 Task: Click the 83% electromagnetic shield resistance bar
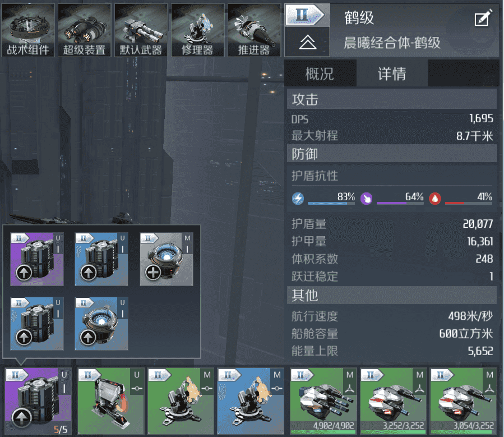[331, 203]
